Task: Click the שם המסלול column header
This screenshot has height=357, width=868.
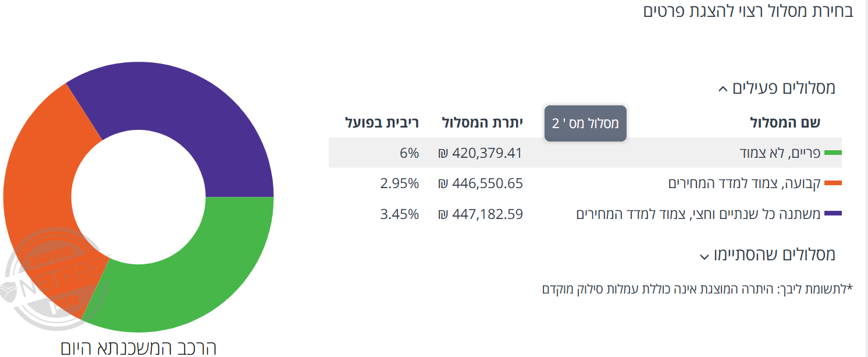Action: [784, 123]
